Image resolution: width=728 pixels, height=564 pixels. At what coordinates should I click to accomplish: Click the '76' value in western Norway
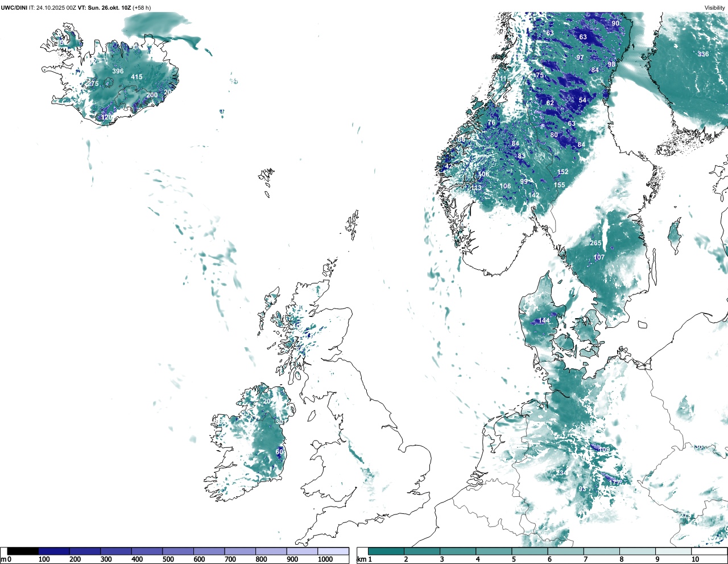point(491,122)
